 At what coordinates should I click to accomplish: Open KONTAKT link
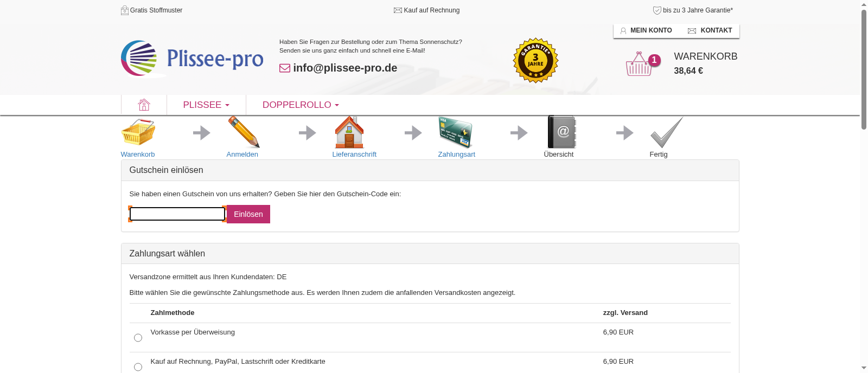716,30
